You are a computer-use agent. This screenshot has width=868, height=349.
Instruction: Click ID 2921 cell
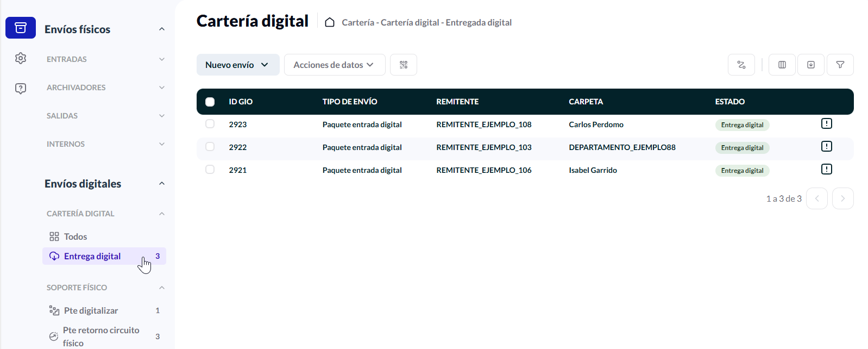(238, 170)
